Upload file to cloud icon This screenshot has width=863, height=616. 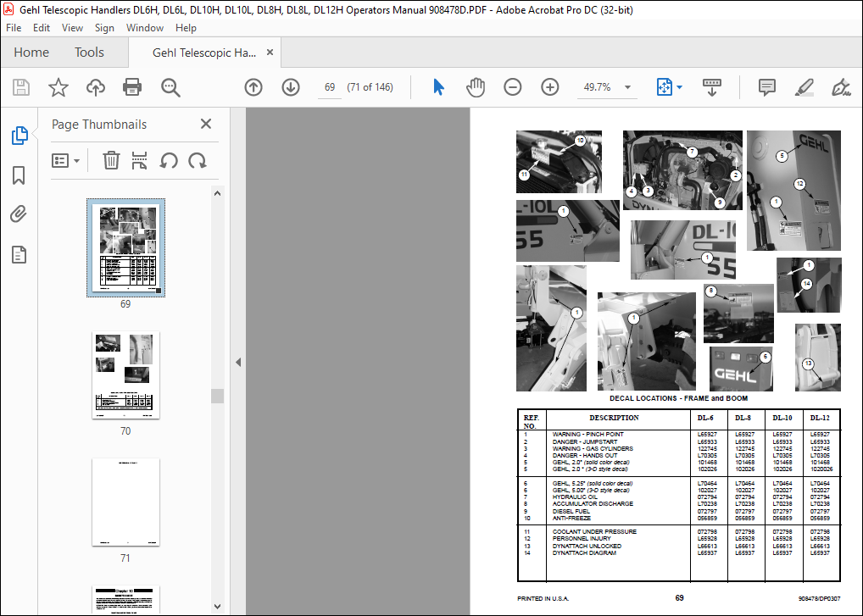[x=96, y=87]
